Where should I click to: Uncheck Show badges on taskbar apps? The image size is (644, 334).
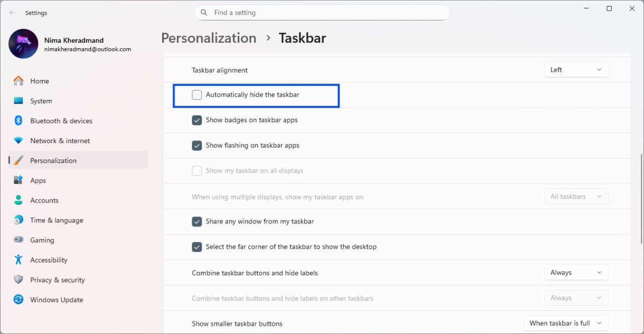(x=197, y=120)
